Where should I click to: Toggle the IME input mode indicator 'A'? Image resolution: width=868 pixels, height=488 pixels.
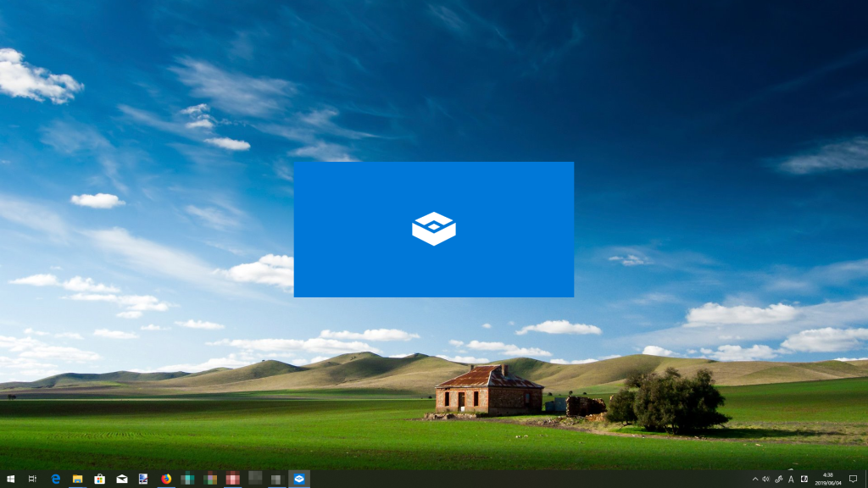[792, 479]
